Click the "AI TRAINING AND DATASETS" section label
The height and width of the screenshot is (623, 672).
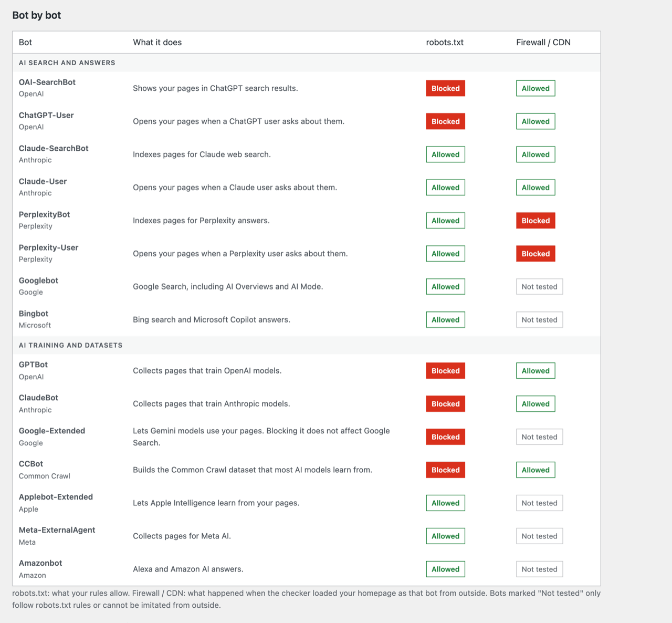(x=71, y=345)
